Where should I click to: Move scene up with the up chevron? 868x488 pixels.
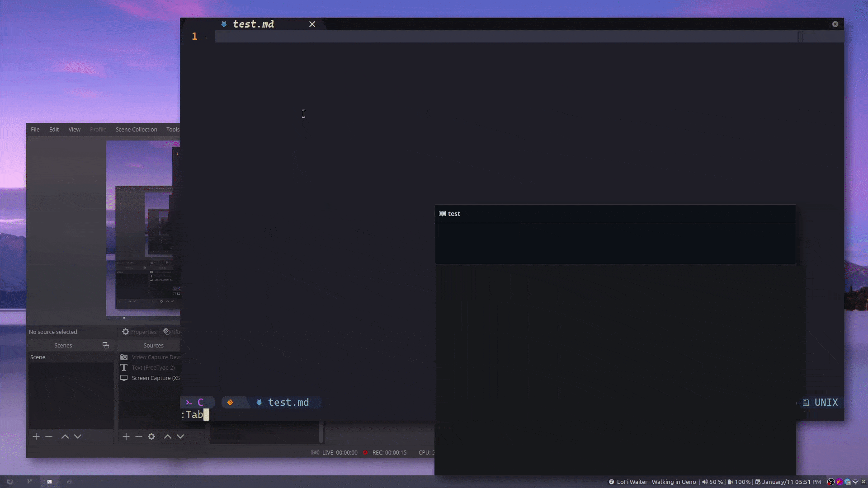65,436
